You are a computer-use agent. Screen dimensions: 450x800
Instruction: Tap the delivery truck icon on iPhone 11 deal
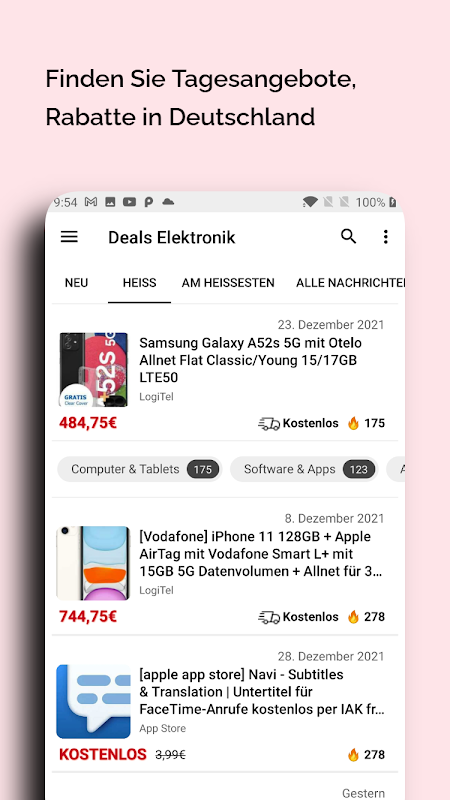(x=269, y=617)
